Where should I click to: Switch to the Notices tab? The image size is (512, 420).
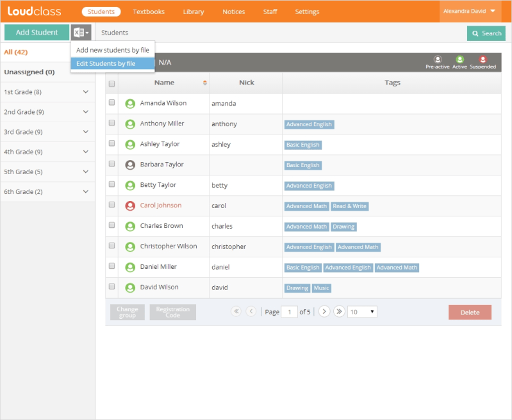[233, 12]
